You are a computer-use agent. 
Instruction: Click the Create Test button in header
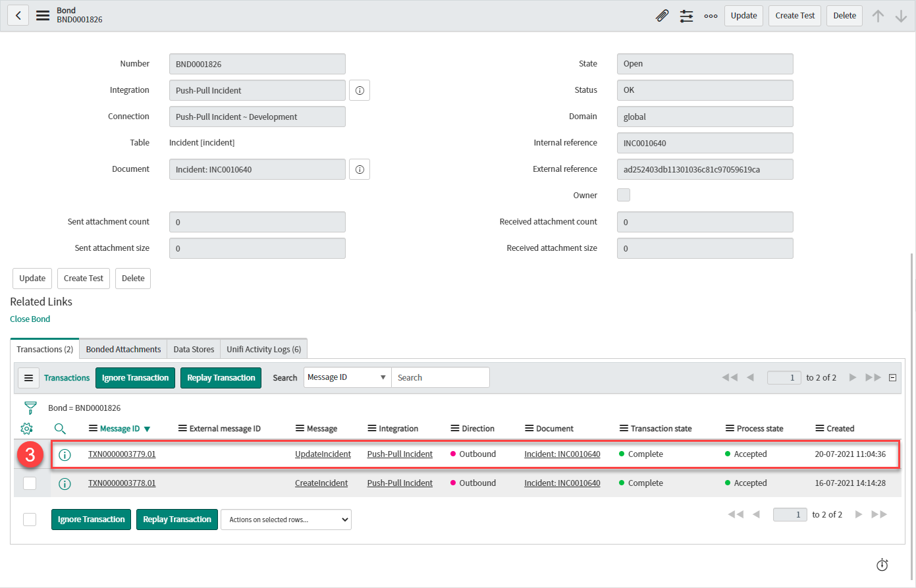point(794,16)
